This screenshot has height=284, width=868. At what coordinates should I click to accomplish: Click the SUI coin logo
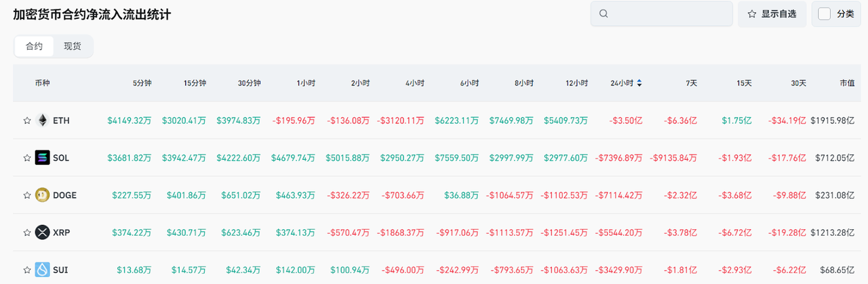pyautogui.click(x=43, y=270)
